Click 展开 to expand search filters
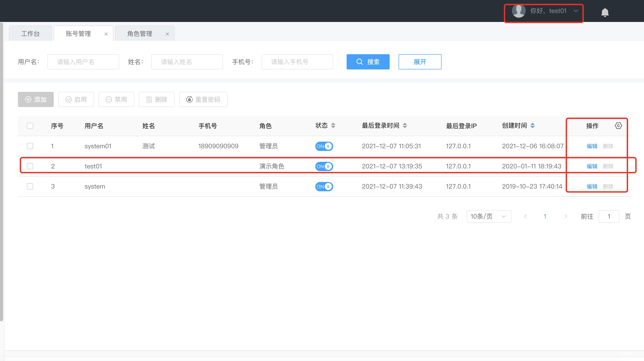The width and height of the screenshot is (644, 361). (x=420, y=62)
